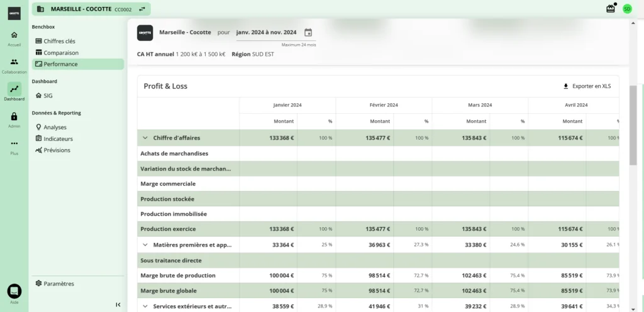Screen dimensions: 644x312
Task: Collapse the Chiffre d'affaires row
Action: (145, 138)
